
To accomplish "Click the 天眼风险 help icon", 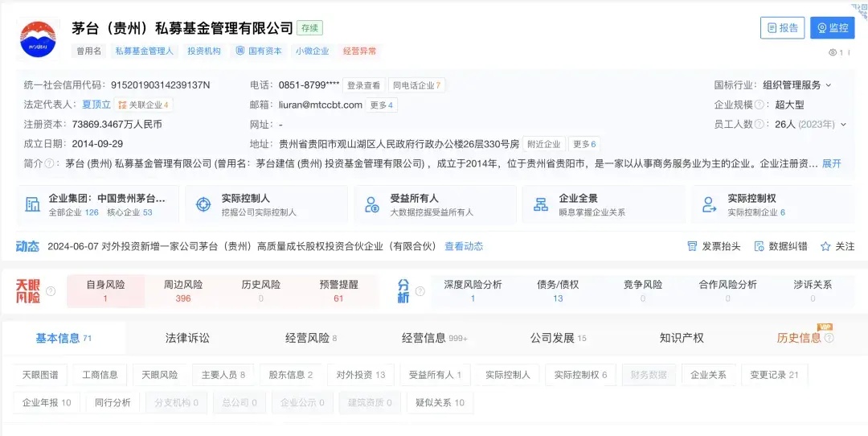I will click(x=51, y=291).
